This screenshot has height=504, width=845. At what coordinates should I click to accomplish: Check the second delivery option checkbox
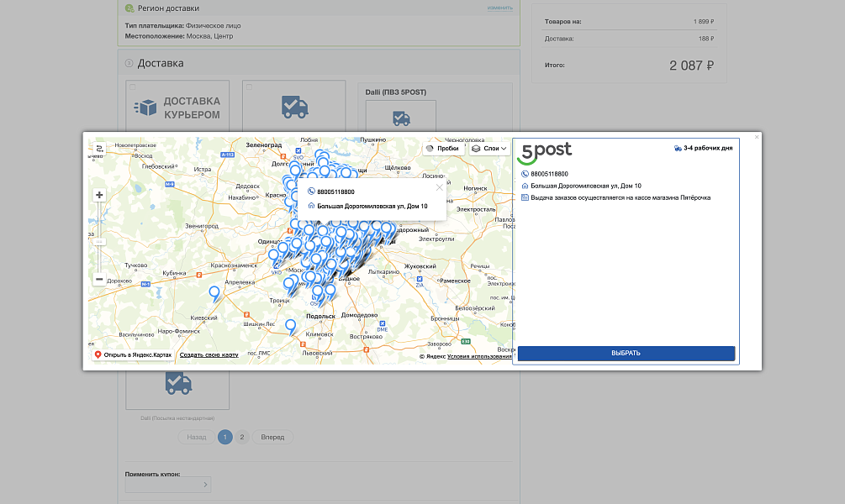248,86
